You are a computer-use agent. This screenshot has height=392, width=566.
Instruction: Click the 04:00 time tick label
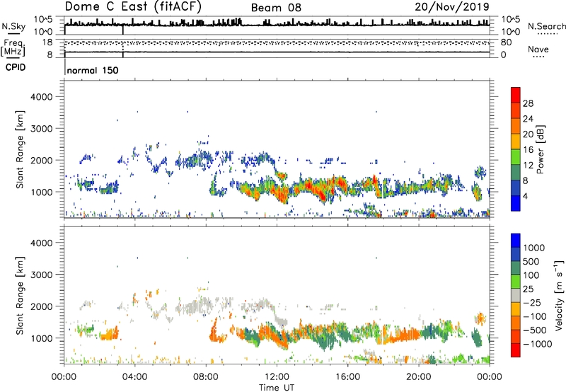pos(134,377)
